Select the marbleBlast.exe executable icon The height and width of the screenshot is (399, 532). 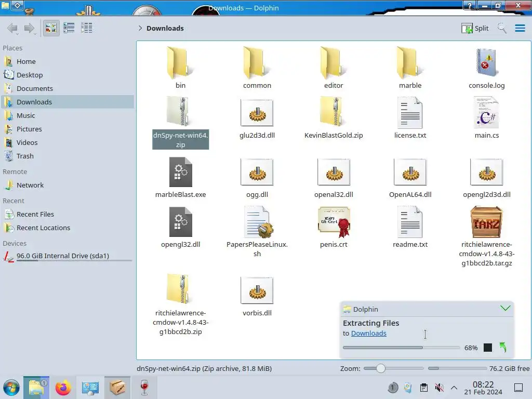(180, 172)
